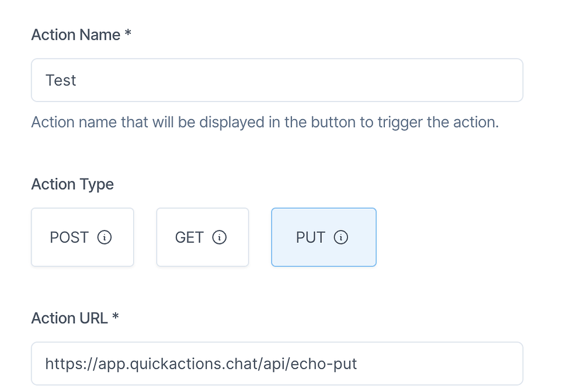Click the word "PUT" in Action Type
This screenshot has height=392, width=584.
click(x=311, y=237)
